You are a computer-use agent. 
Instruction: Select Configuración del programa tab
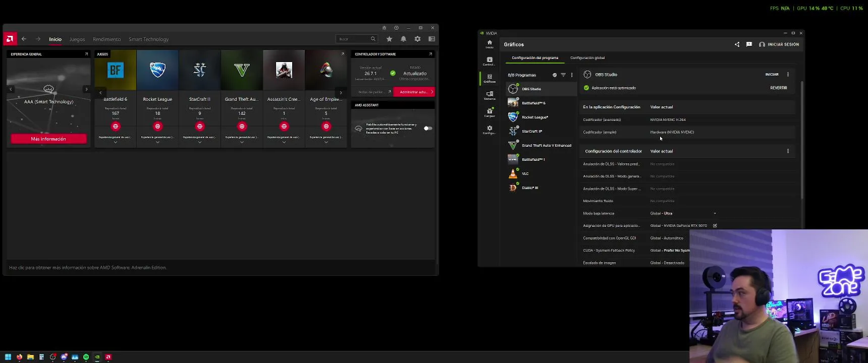click(x=535, y=57)
